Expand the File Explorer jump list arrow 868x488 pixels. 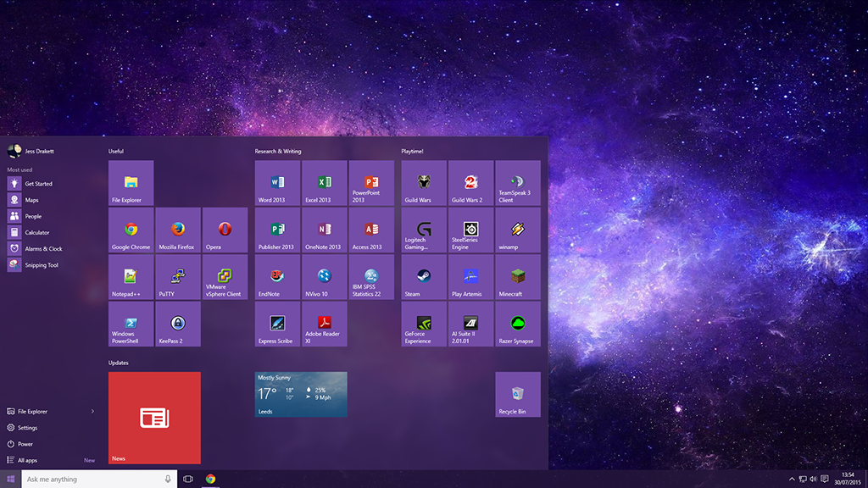[92, 411]
